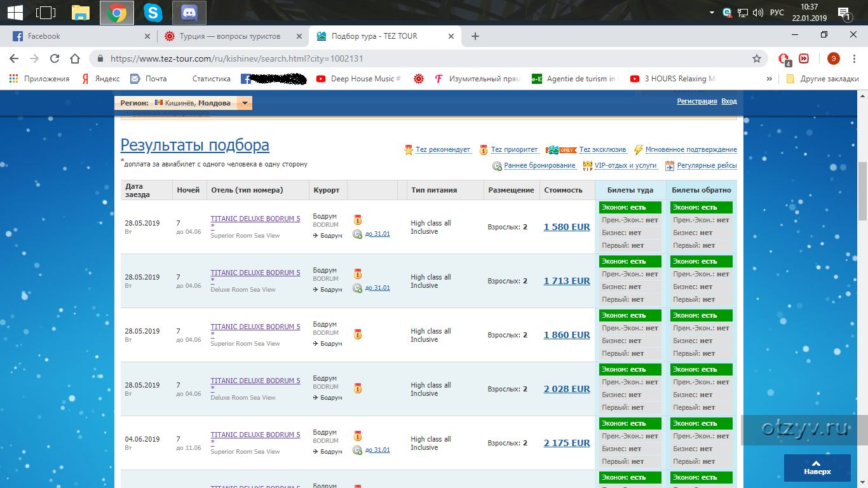
Task: Show hidden bookmarks with the double chevron
Action: coord(770,79)
